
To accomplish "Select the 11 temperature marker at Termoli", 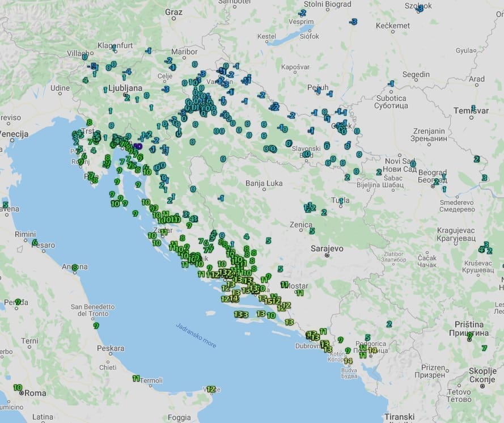I will coord(136,378).
